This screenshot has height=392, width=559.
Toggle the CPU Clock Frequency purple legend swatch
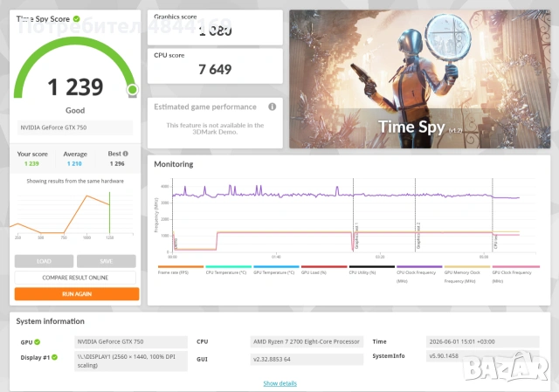419,266
